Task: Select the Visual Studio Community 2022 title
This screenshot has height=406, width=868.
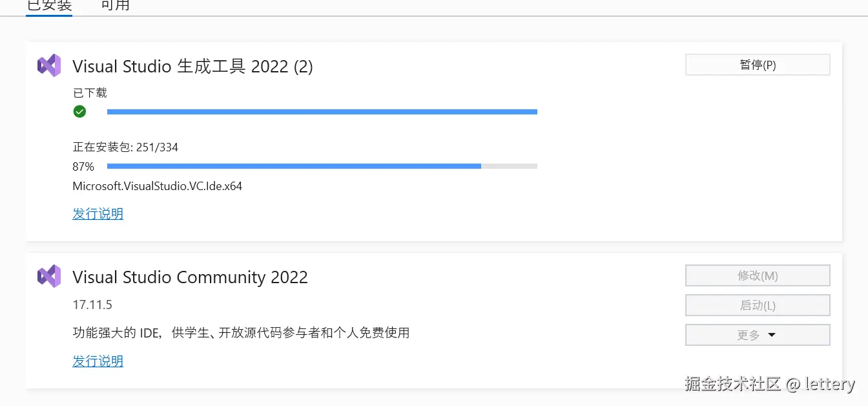Action: (190, 277)
